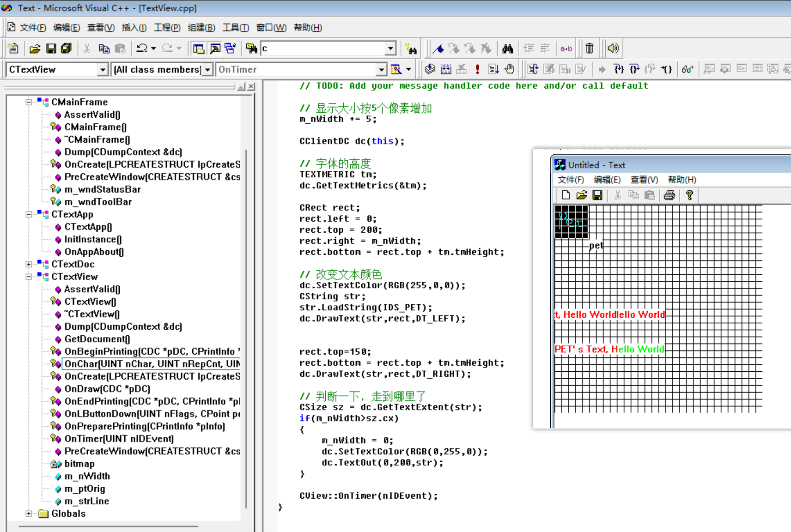791x532 pixels.
Task: Open the 查看(V) menu in Visual C++
Action: pos(101,28)
